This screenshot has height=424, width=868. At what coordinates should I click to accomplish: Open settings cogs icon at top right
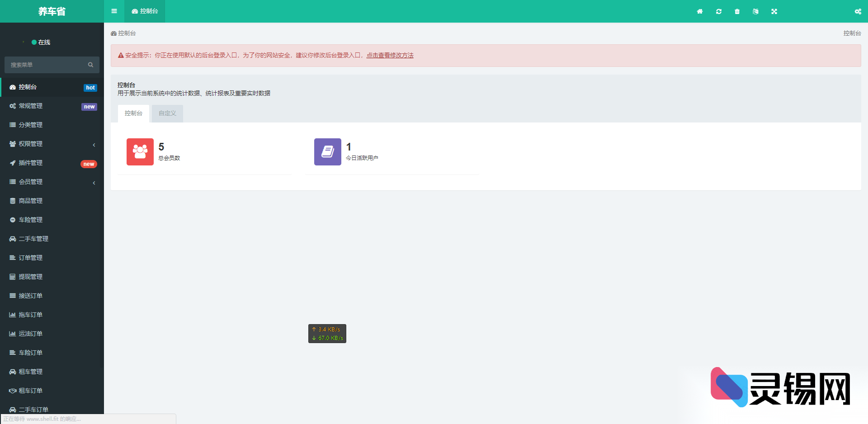(x=858, y=11)
